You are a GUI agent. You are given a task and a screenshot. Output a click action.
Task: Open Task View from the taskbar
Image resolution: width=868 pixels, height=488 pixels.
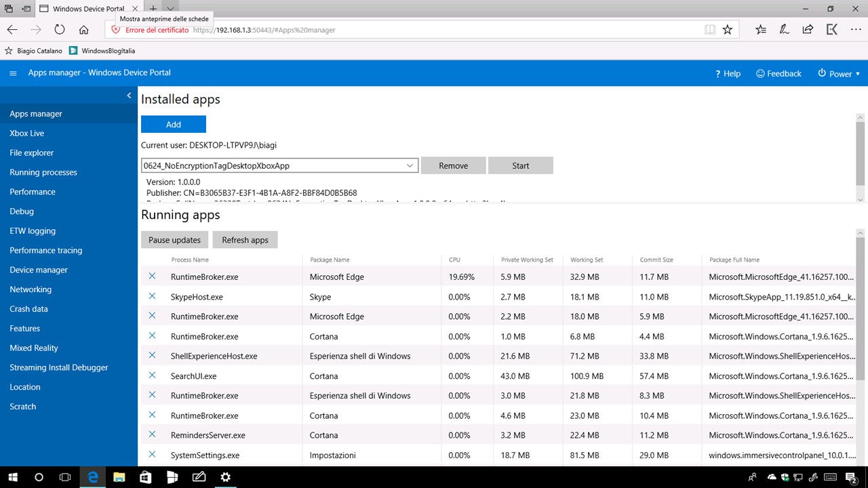[65, 477]
